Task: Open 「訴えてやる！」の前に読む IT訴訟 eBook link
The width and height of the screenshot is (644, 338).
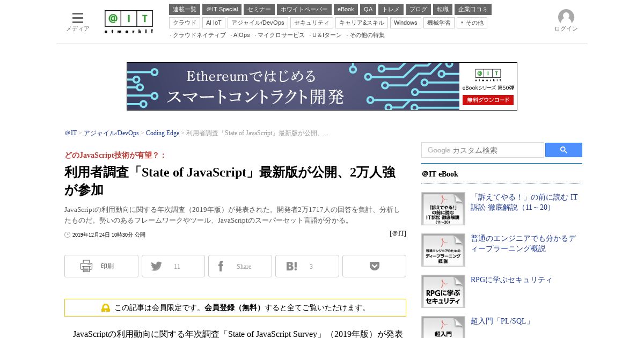Action: coord(524,202)
